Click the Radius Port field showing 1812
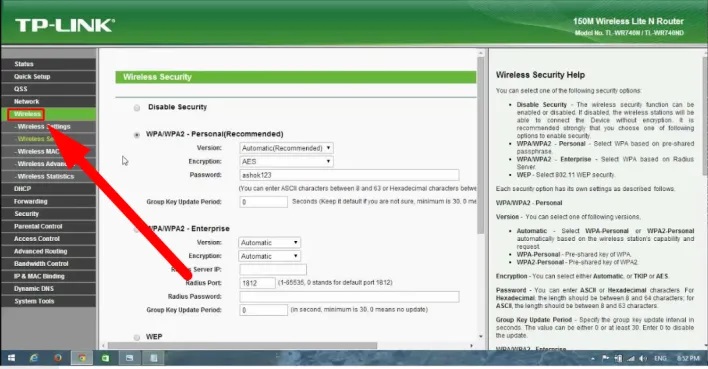The width and height of the screenshot is (708, 369). pyautogui.click(x=257, y=283)
